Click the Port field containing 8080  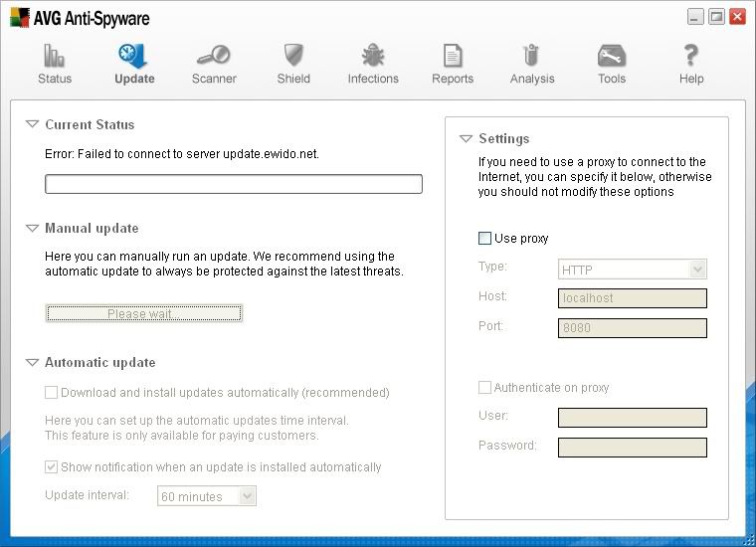point(632,328)
